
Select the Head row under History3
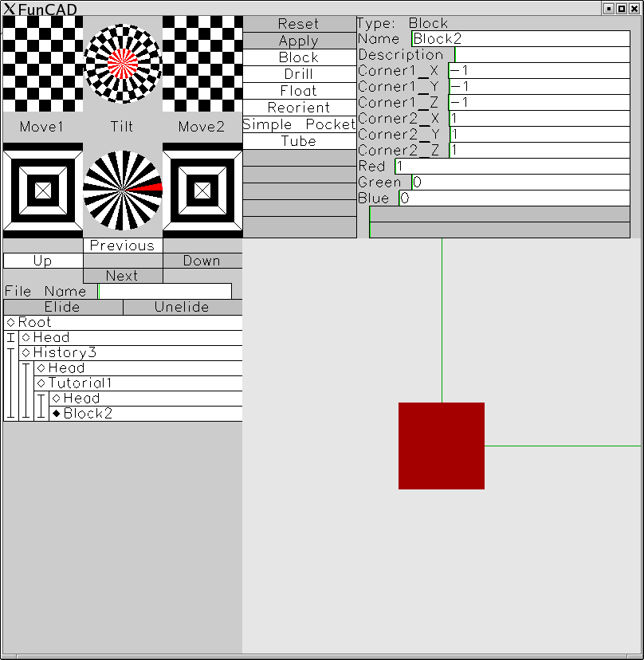click(x=138, y=368)
